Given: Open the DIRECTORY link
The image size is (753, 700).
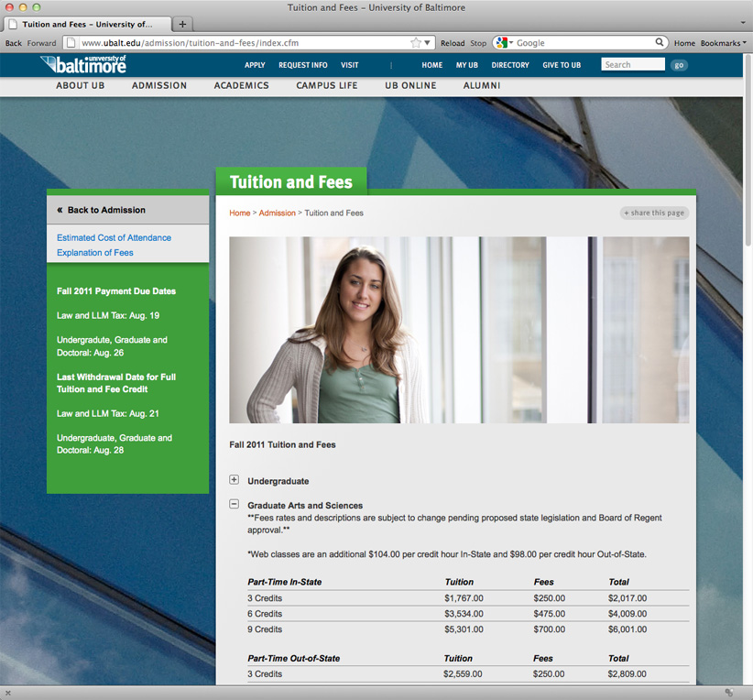Looking at the screenshot, I should point(510,65).
